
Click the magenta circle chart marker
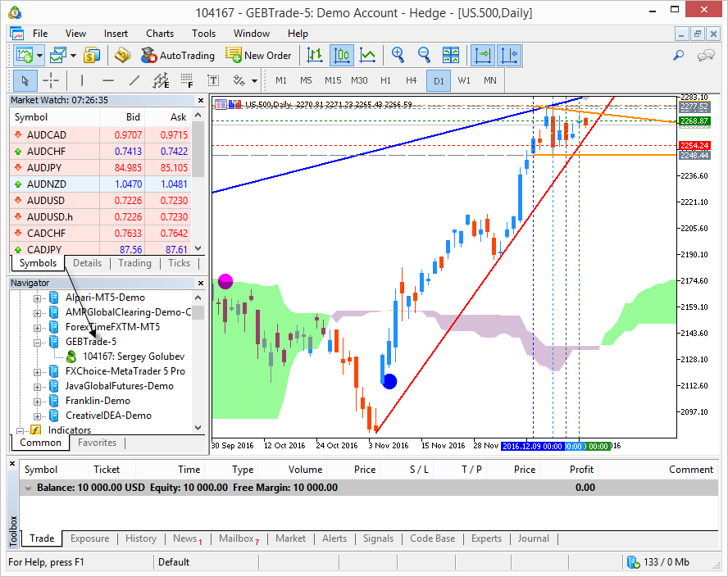(225, 281)
